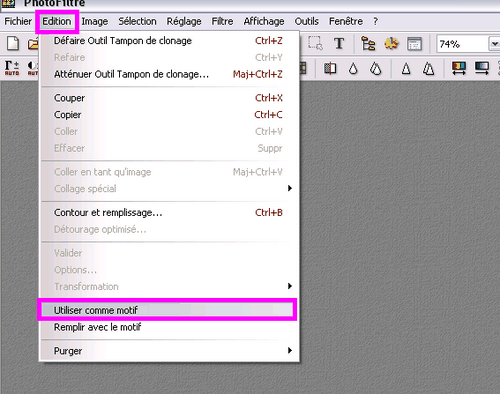
Task: Open the Purger menu entry
Action: tap(168, 351)
